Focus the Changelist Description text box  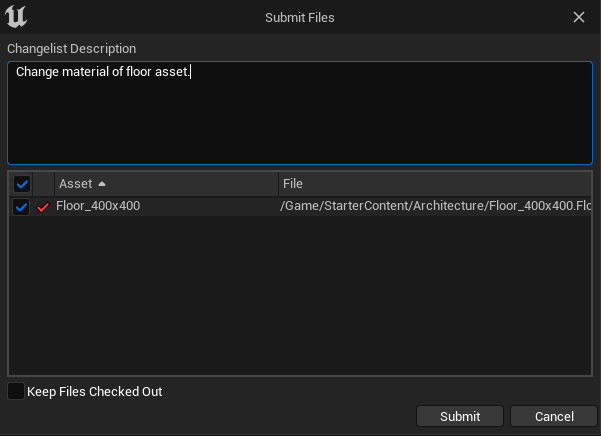300,113
